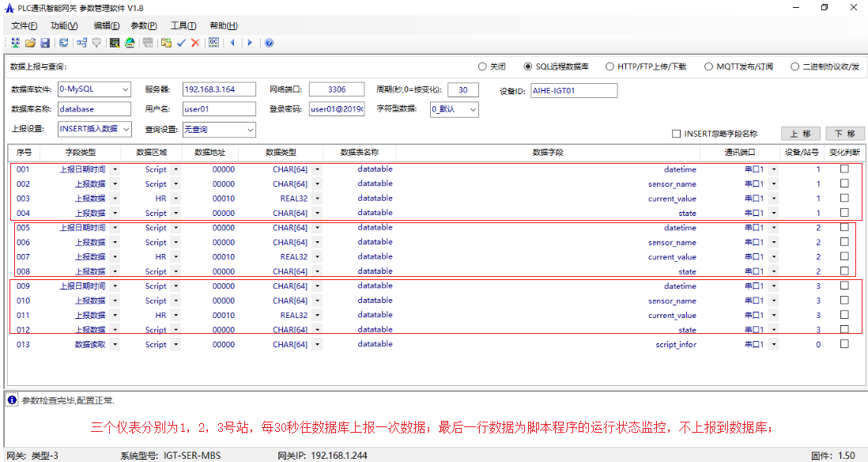Select the MQTT发布/订阅 radio button

709,66
